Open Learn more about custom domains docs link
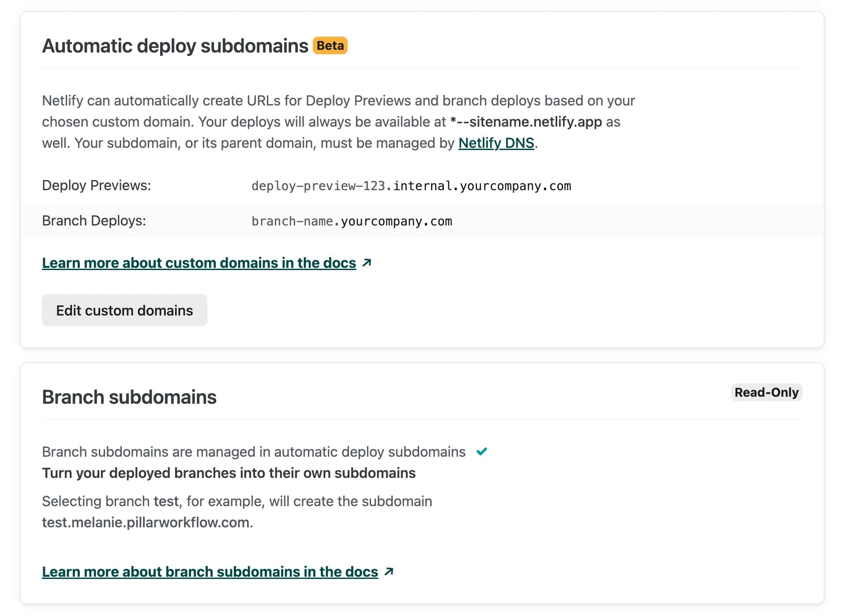This screenshot has height=616, width=848. [x=199, y=263]
